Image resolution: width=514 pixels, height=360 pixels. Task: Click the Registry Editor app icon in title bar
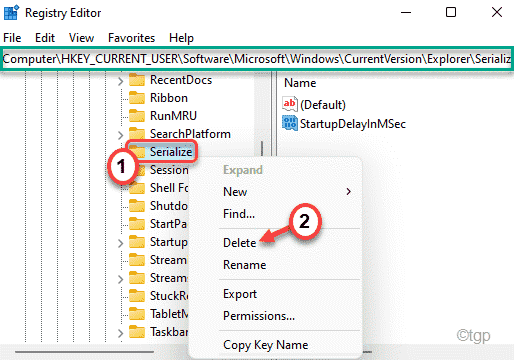tap(11, 13)
